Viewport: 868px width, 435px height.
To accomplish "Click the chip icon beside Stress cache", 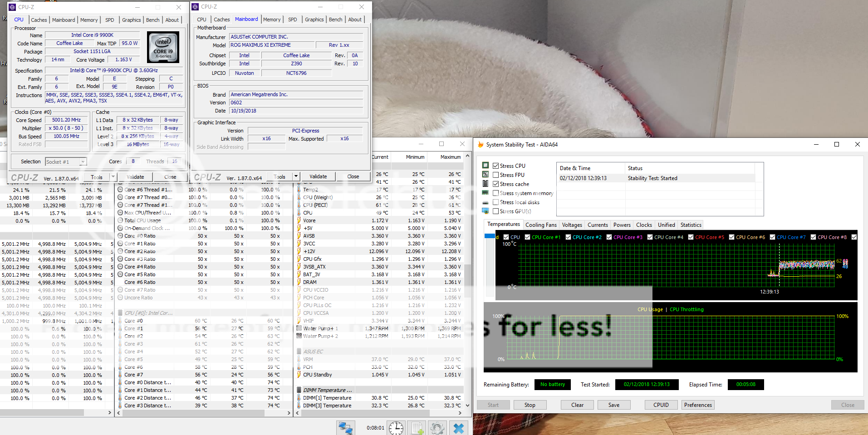I will tap(485, 184).
